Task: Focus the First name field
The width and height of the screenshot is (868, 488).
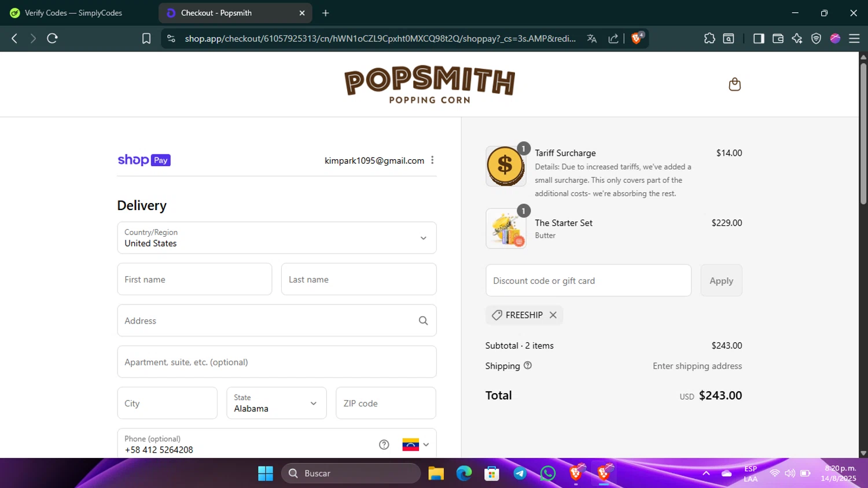Action: point(194,279)
